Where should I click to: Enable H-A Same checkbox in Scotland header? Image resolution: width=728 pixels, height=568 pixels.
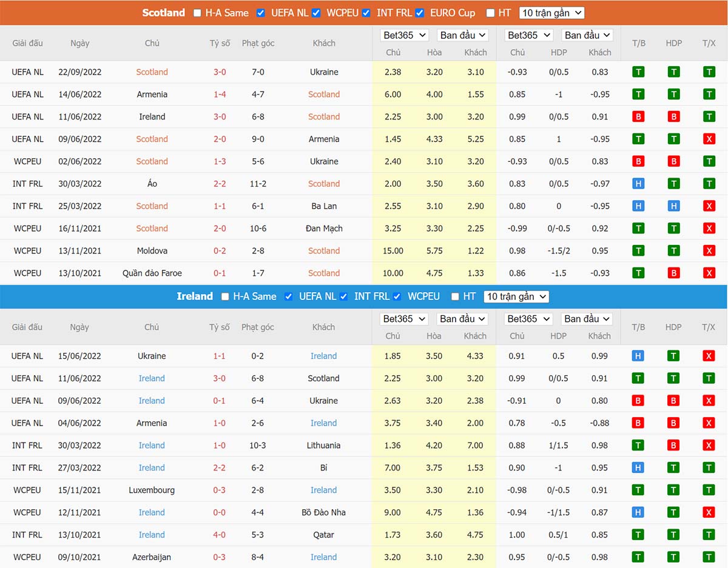point(197,13)
